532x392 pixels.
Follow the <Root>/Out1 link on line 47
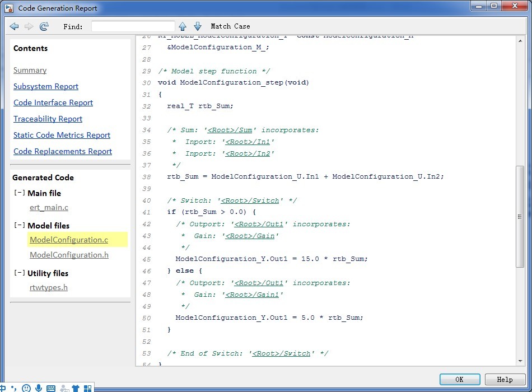tap(259, 283)
